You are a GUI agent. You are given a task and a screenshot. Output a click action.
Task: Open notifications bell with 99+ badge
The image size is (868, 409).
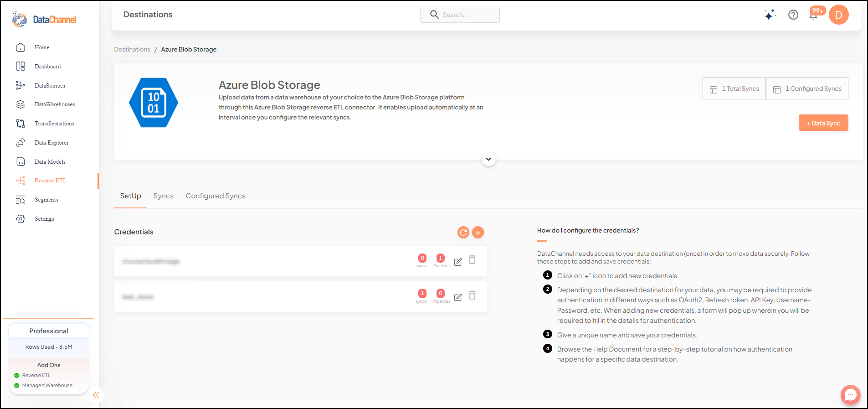click(x=814, y=15)
